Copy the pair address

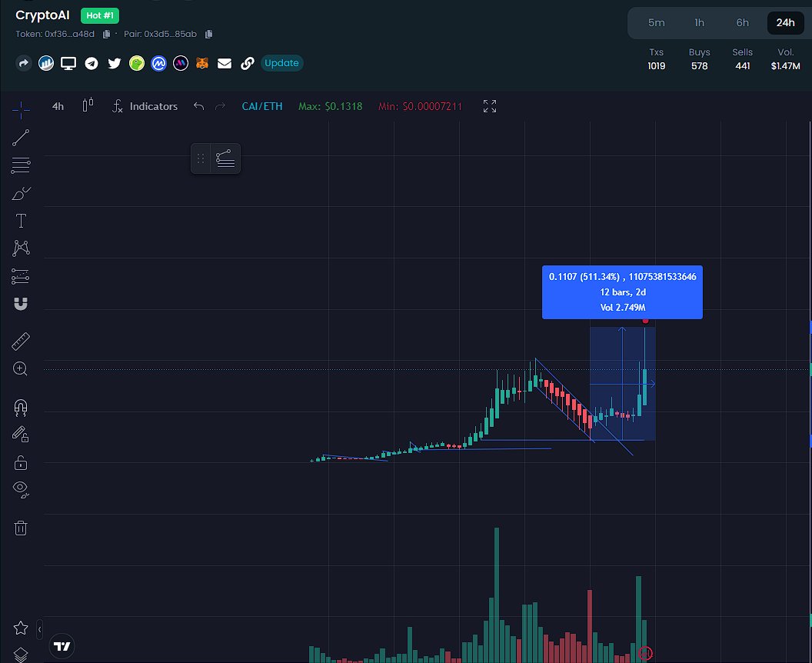tap(208, 34)
